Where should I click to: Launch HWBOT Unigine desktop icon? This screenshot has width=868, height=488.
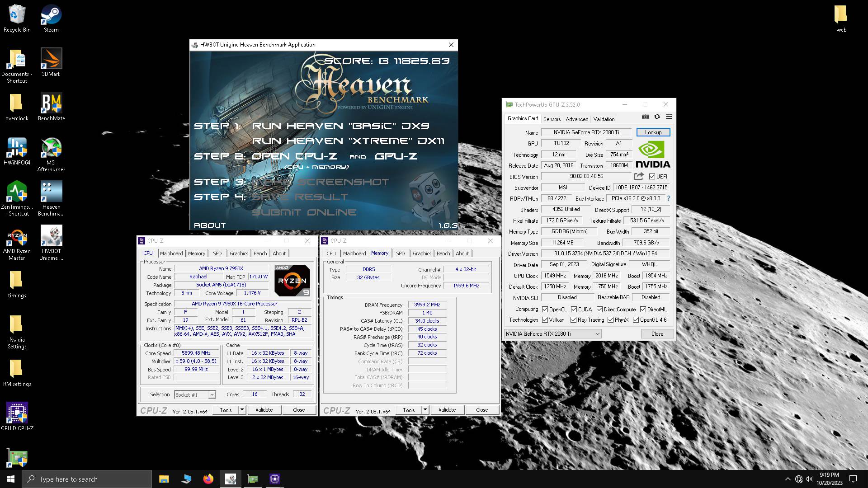(51, 243)
